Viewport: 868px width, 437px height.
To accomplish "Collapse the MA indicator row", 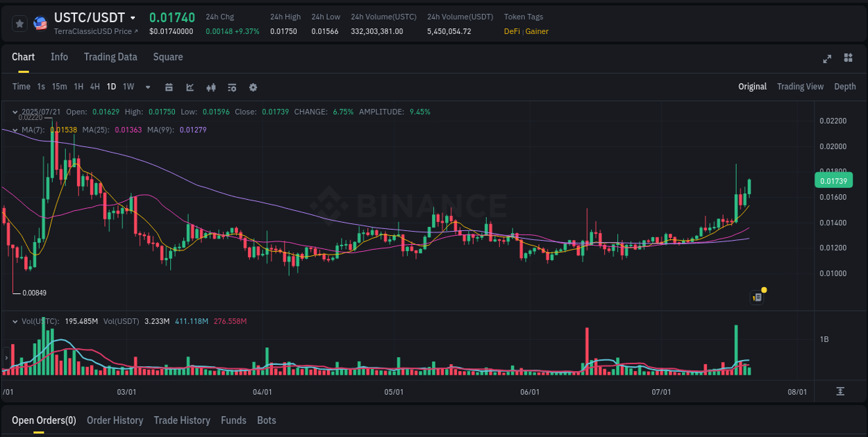I will [15, 129].
